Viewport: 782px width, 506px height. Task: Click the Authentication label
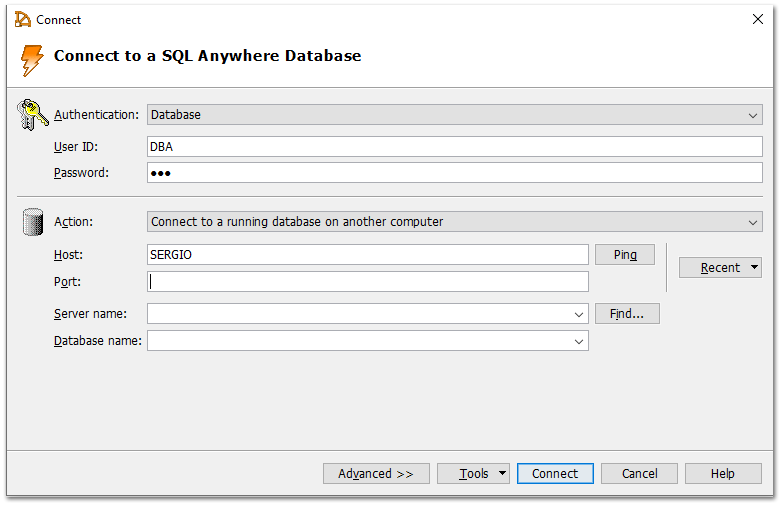tap(96, 115)
